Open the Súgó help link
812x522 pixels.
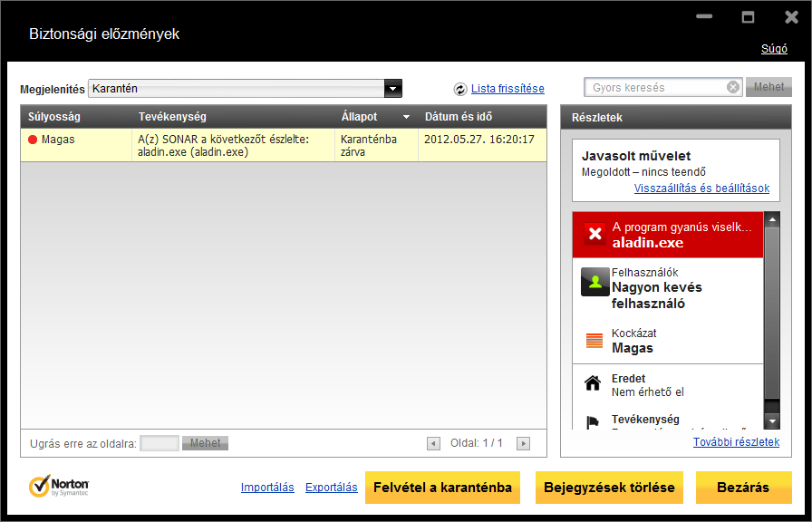(774, 49)
